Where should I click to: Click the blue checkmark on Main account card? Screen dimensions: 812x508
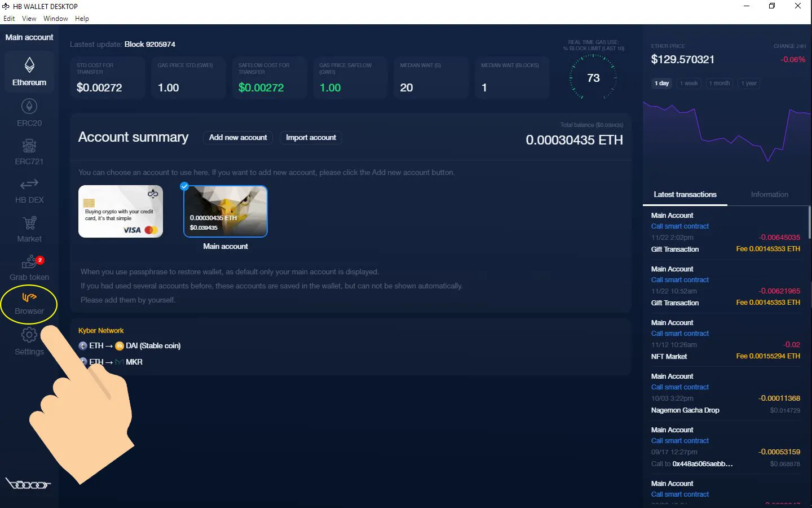184,186
